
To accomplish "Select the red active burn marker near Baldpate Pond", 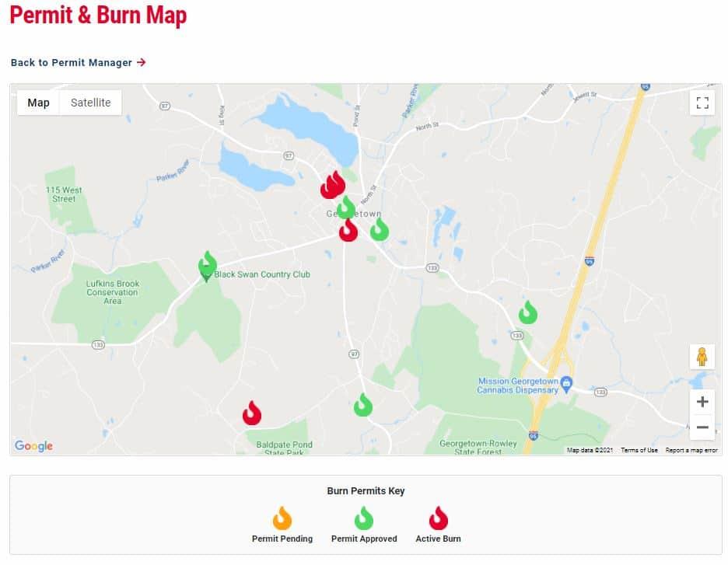I will point(252,413).
